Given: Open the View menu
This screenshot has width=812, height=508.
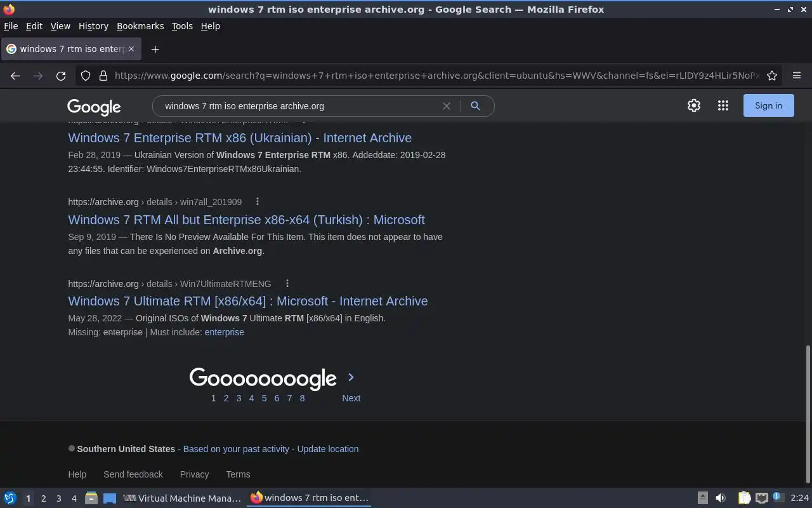Looking at the screenshot, I should pos(60,26).
